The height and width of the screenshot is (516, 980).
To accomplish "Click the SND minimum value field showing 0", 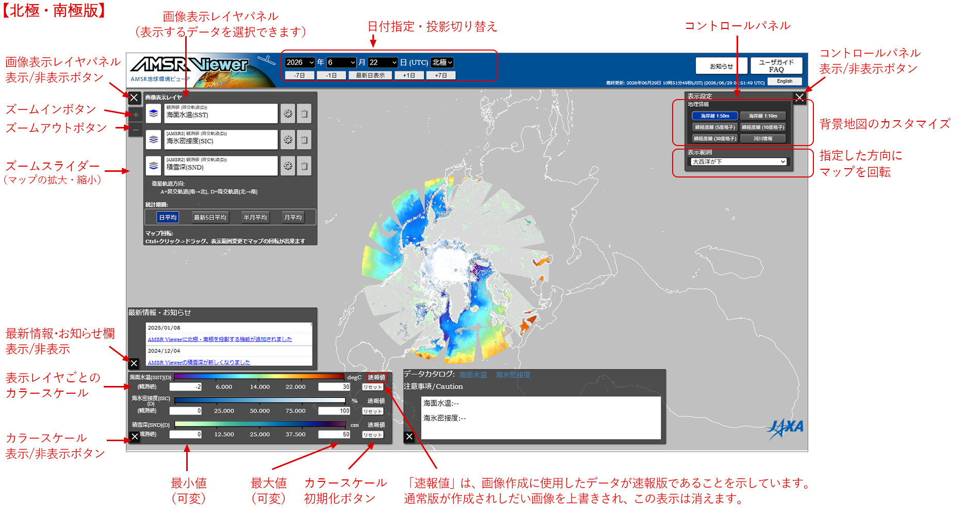I will coord(186,435).
